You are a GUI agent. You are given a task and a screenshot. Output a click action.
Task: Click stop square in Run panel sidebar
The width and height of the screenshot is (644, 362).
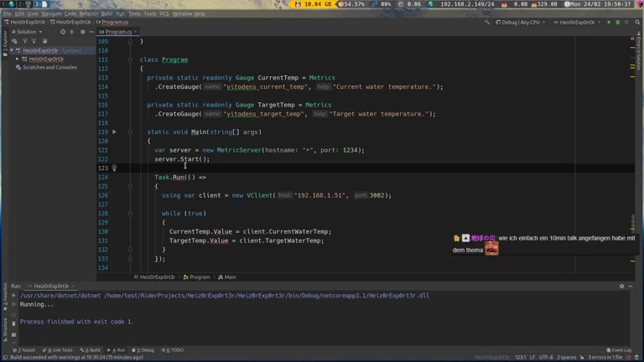pos(13,304)
